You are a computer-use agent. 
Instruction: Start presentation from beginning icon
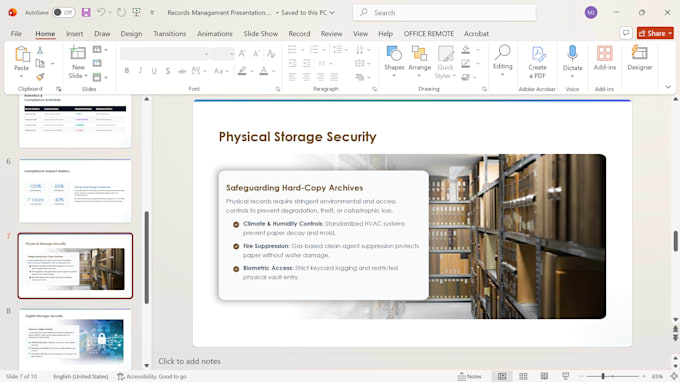pos(137,13)
